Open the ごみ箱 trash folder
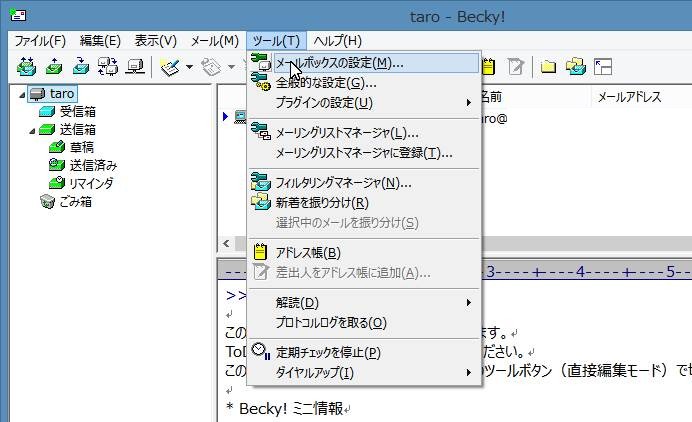The width and height of the screenshot is (692, 422). point(73,201)
